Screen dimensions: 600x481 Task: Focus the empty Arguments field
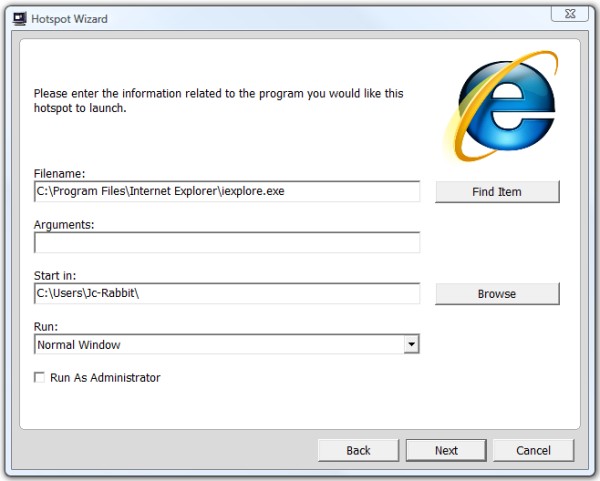[227, 242]
